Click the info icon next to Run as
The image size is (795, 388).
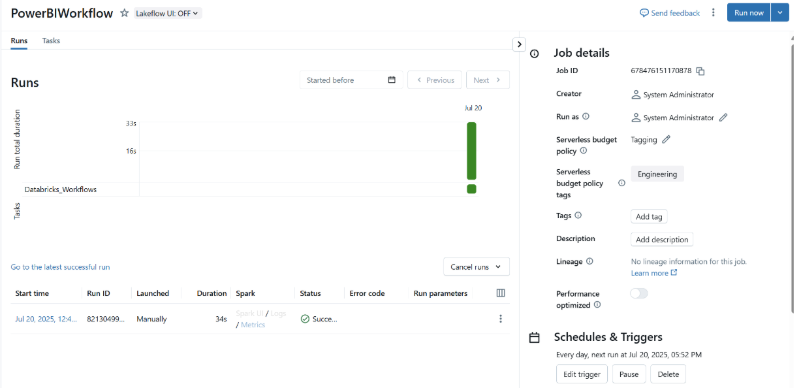pyautogui.click(x=586, y=117)
